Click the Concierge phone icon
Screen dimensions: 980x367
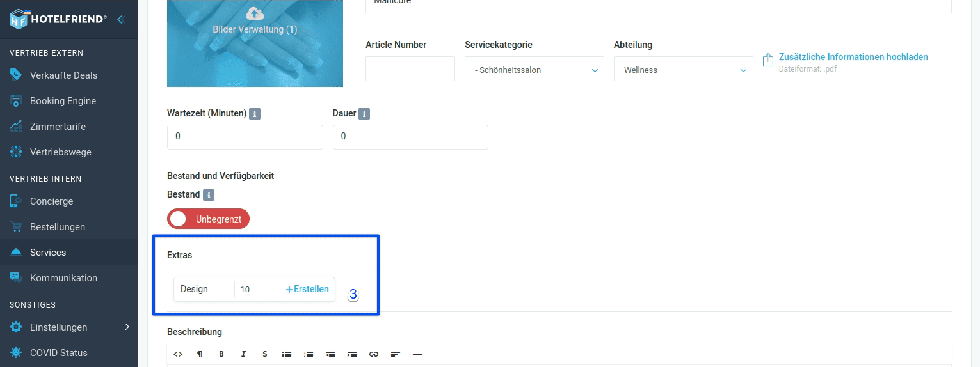pos(16,201)
